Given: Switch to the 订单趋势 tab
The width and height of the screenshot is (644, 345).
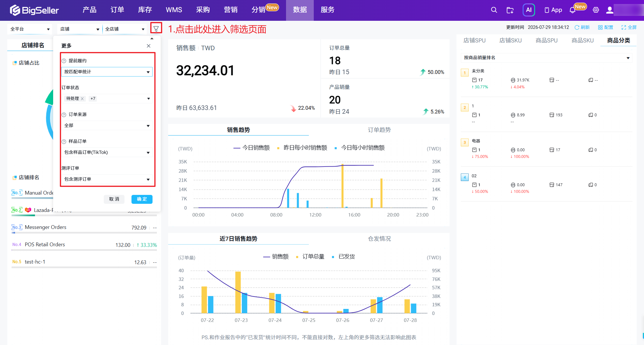Looking at the screenshot, I should pos(379,130).
